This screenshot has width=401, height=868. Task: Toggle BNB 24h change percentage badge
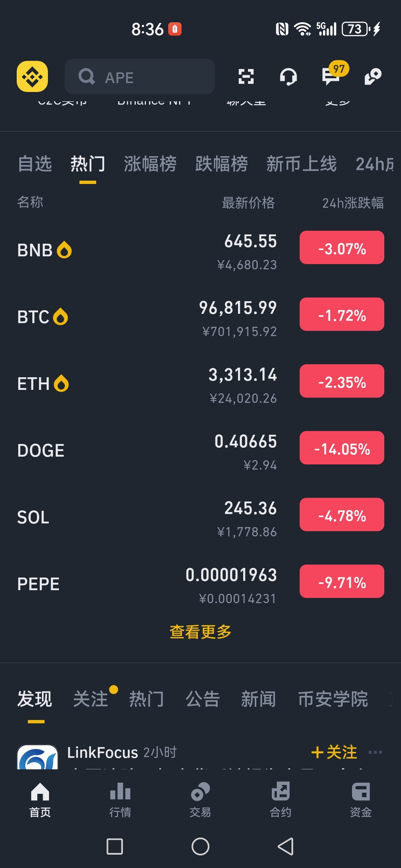pos(342,248)
